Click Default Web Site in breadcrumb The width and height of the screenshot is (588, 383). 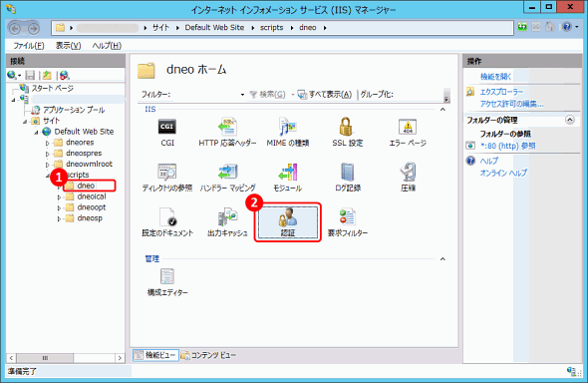(x=214, y=27)
